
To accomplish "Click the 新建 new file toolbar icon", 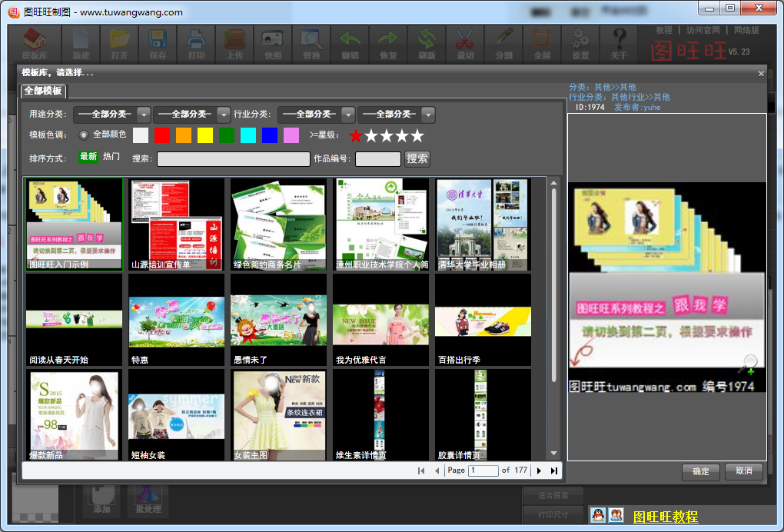I will (81, 44).
